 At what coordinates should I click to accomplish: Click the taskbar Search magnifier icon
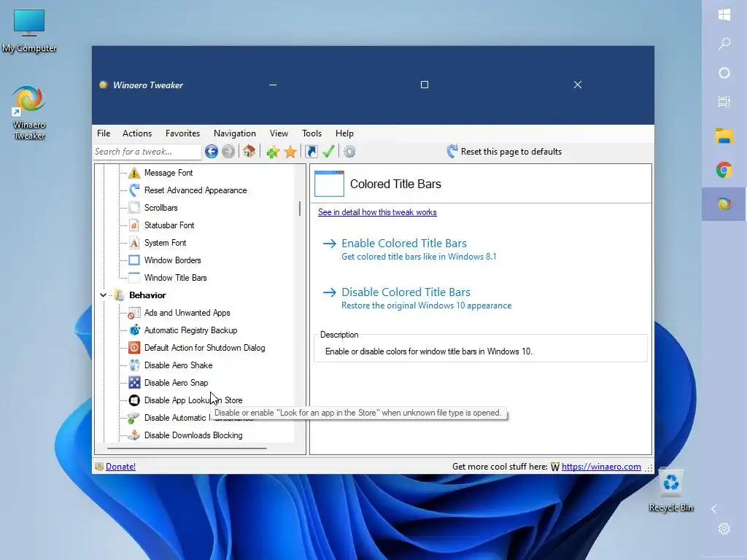pyautogui.click(x=724, y=44)
